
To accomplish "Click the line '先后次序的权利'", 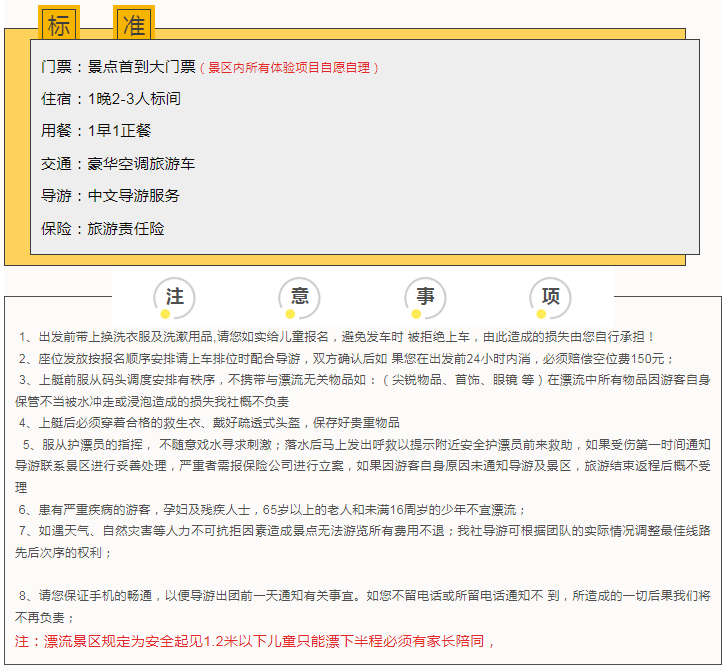I will tap(64, 553).
